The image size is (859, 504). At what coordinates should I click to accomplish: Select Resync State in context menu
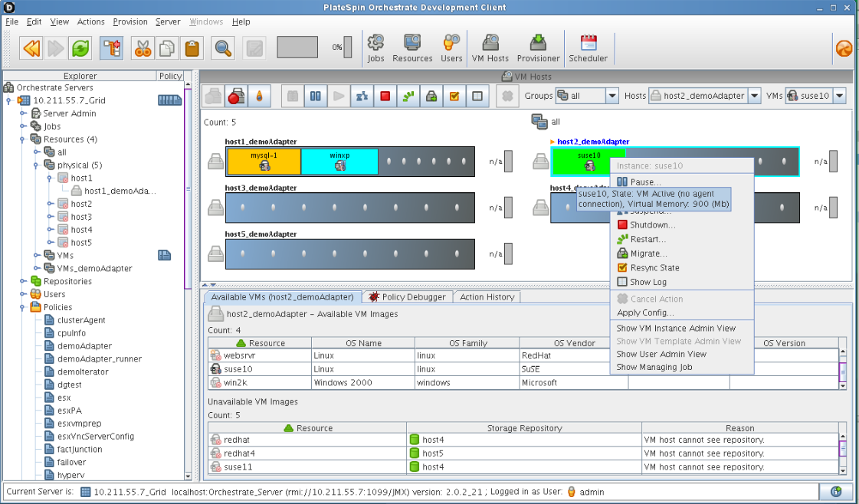coord(654,268)
